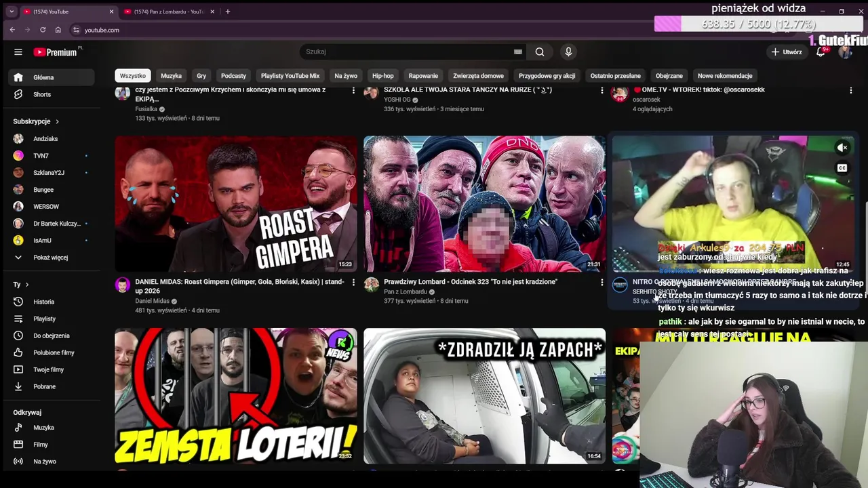
Task: Click the YouTube search input field
Action: coord(407,52)
